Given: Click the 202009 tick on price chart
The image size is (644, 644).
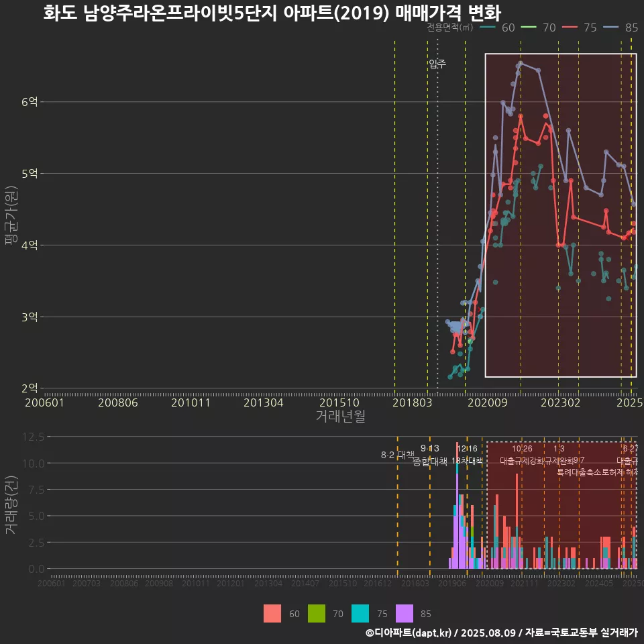Looking at the screenshot, I should (x=488, y=402).
